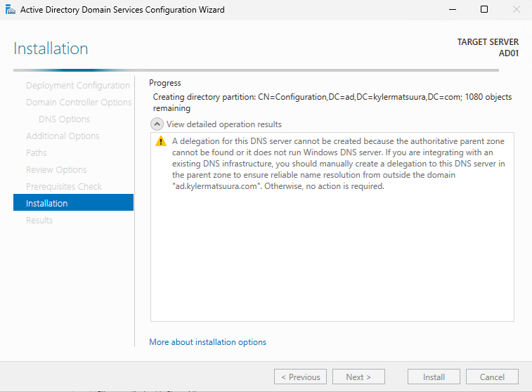
Task: Click the yellow warning triangle icon
Action: tap(161, 141)
